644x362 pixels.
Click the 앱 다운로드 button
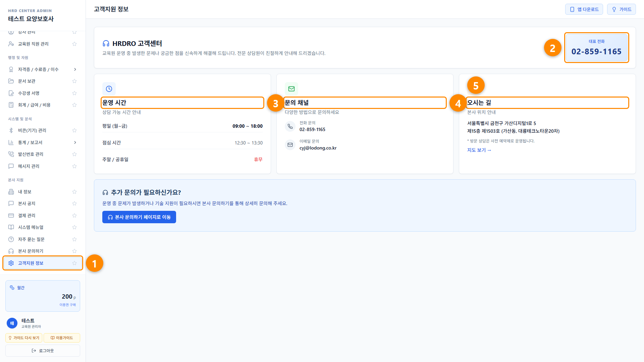click(584, 9)
